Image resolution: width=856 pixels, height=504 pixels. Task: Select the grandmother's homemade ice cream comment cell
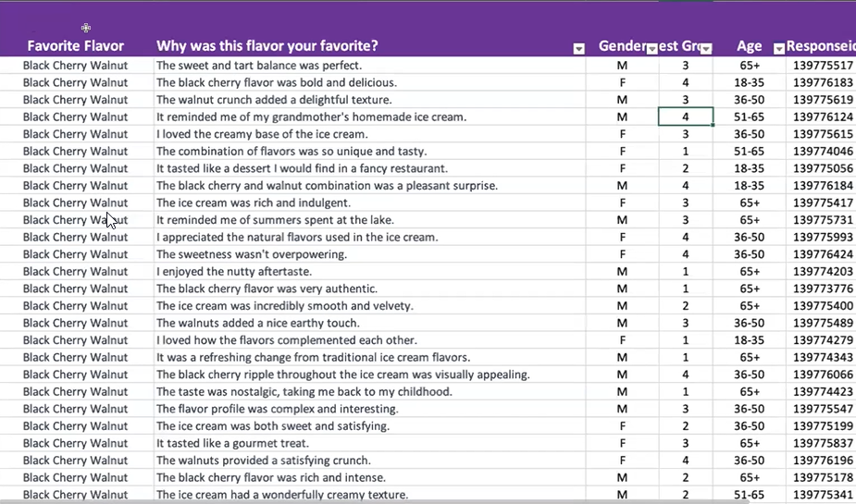coord(369,117)
